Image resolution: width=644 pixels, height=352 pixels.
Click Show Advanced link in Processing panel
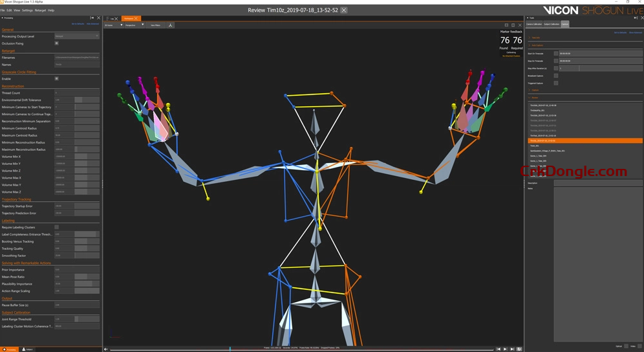[x=93, y=24]
